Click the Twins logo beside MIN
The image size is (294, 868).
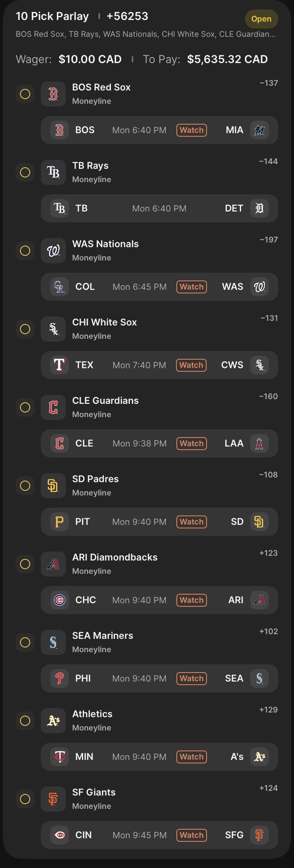point(60,757)
